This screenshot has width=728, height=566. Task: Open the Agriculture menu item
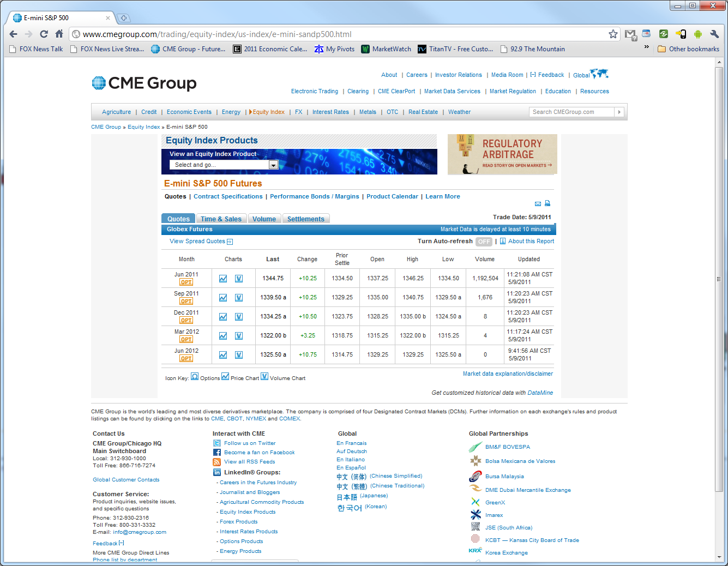pos(117,112)
